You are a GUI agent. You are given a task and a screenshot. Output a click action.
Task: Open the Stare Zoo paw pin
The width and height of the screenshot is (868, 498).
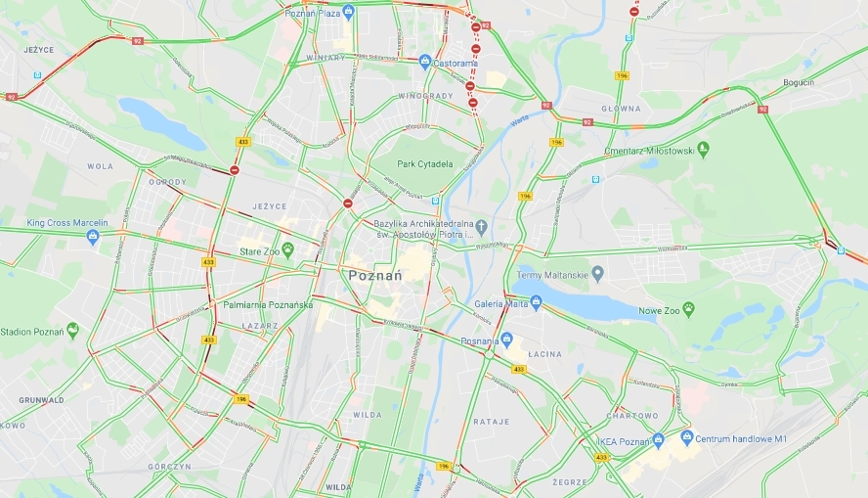point(287,250)
